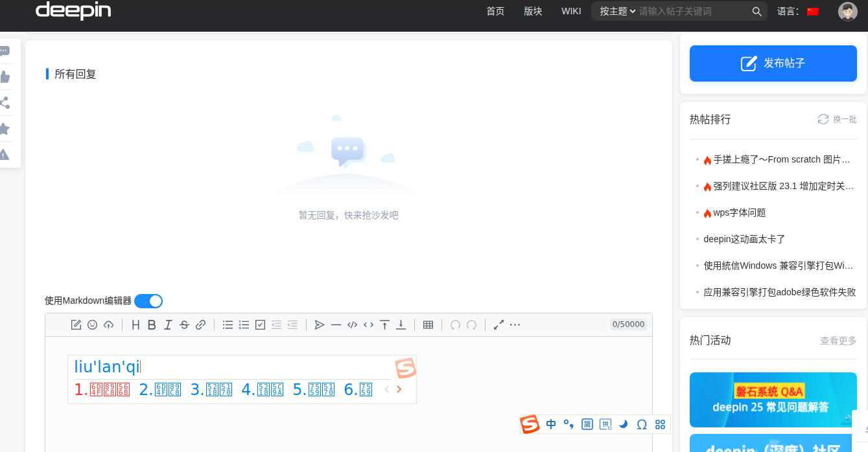Screen dimensions: 868x452
Task: Go to 首页 in the navigation bar
Action: tap(495, 11)
